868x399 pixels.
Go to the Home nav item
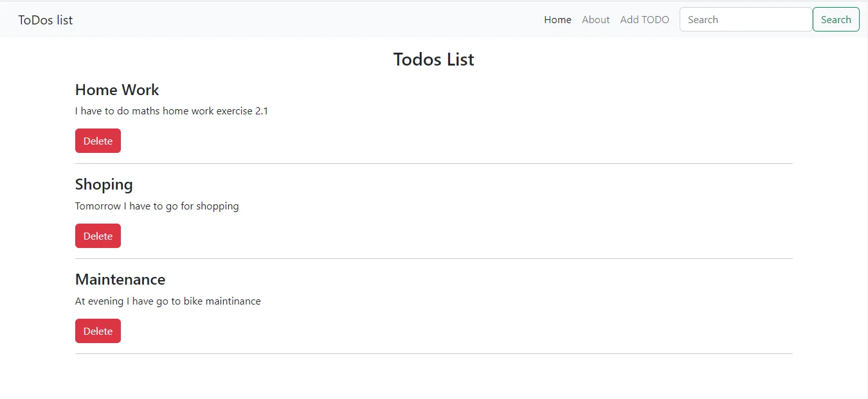tap(557, 20)
